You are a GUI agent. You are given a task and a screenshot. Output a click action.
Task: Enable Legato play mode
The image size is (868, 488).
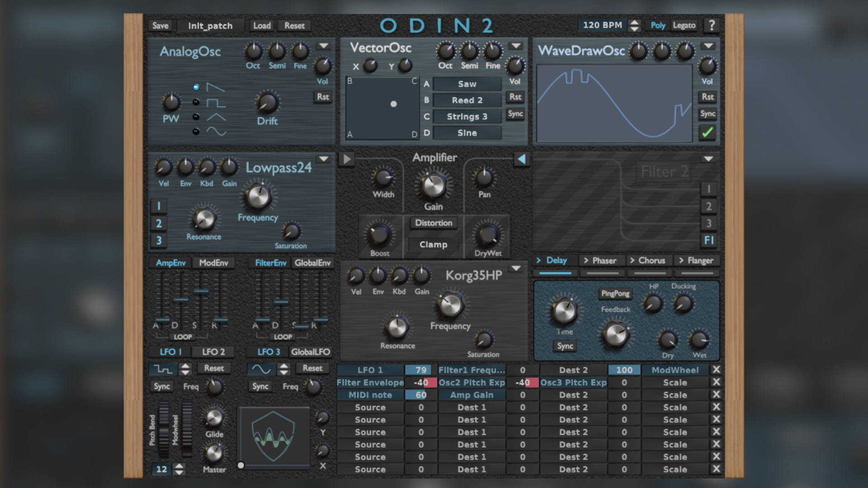click(684, 25)
